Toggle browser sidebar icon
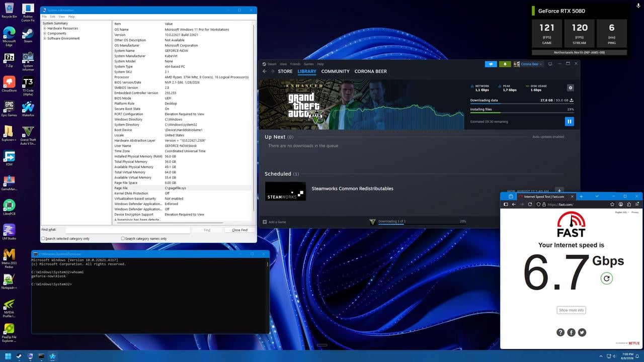Viewport: 644px width, 362px height. click(506, 205)
